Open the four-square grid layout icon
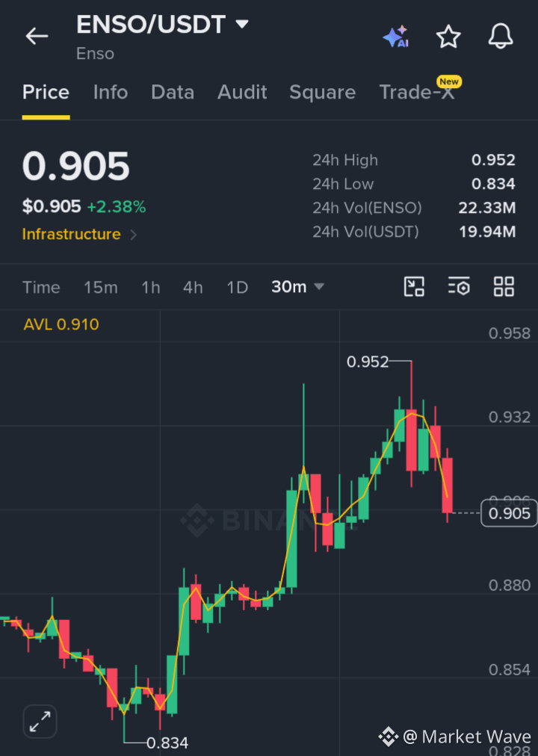This screenshot has height=756, width=538. (504, 287)
